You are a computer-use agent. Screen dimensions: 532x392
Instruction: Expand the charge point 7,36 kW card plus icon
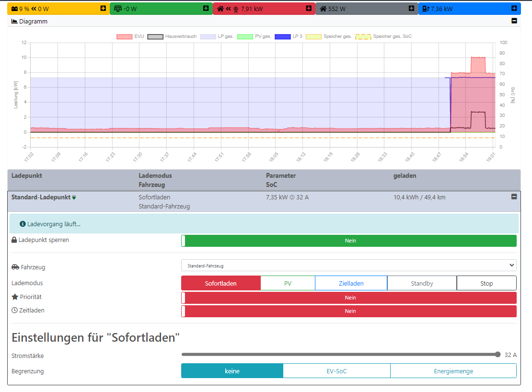(x=514, y=9)
